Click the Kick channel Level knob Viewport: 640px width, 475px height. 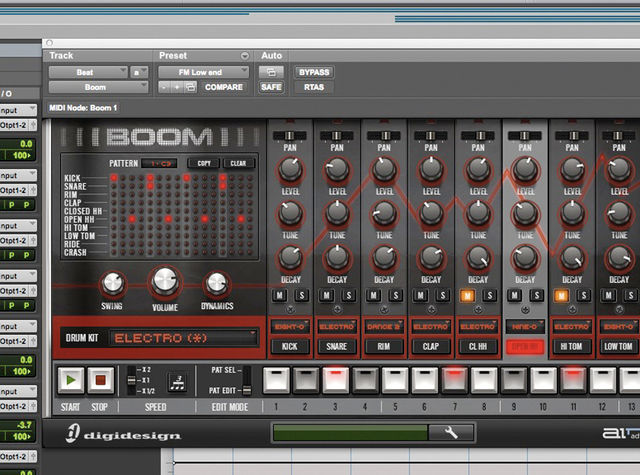point(290,169)
